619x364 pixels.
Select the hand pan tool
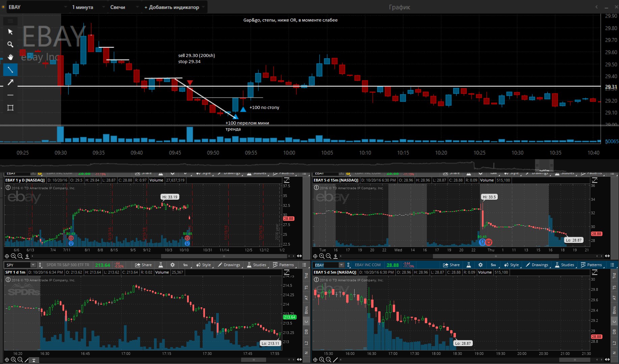10,57
